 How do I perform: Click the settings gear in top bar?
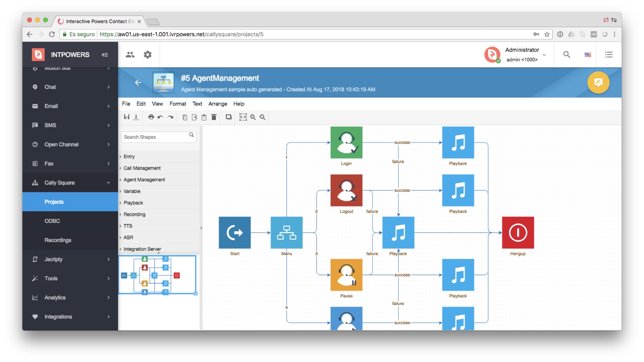coord(148,55)
